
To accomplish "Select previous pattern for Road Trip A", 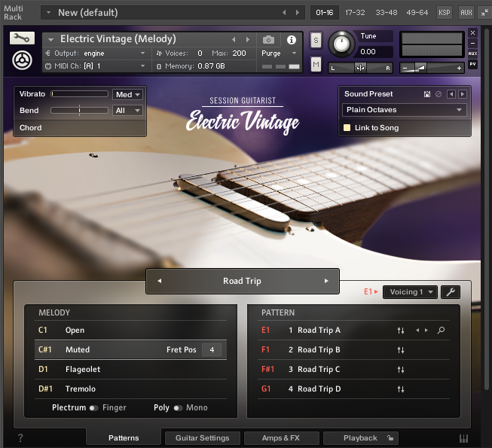I will click(x=417, y=330).
